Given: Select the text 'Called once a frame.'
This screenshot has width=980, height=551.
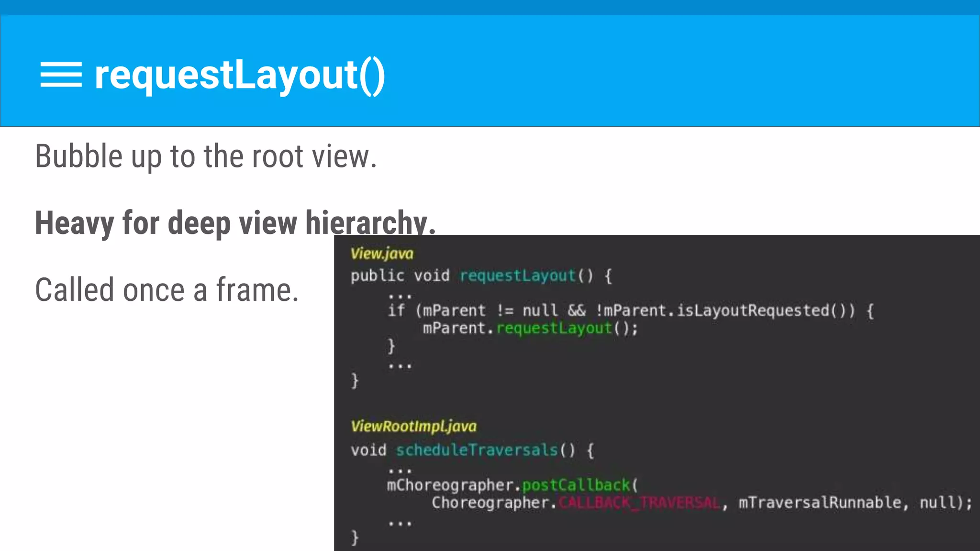Looking at the screenshot, I should point(167,290).
